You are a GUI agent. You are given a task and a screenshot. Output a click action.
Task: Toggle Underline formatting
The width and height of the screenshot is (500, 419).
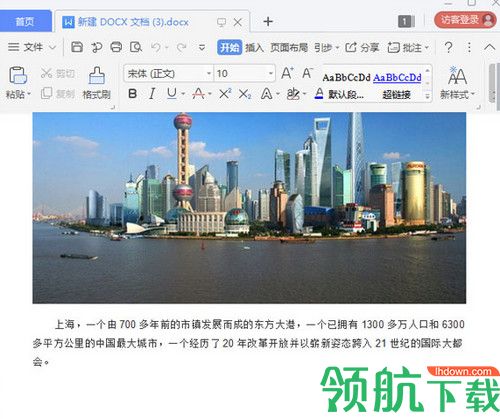coord(171,94)
